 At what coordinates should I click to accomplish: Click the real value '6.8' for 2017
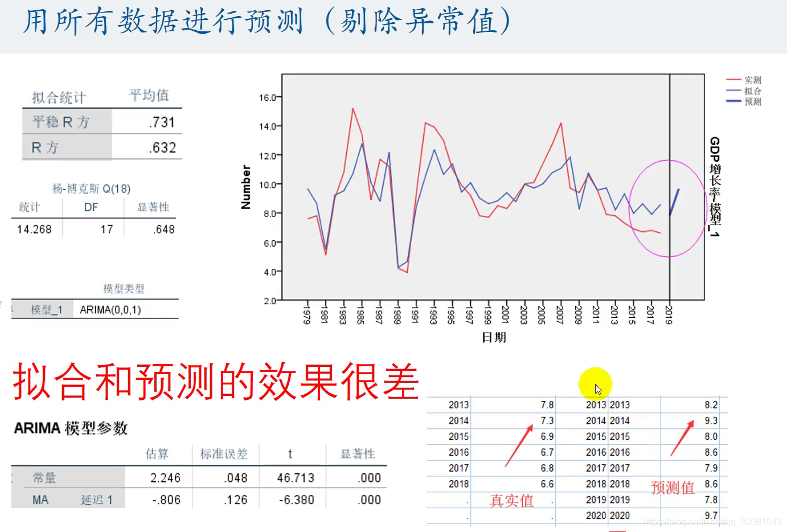547,468
